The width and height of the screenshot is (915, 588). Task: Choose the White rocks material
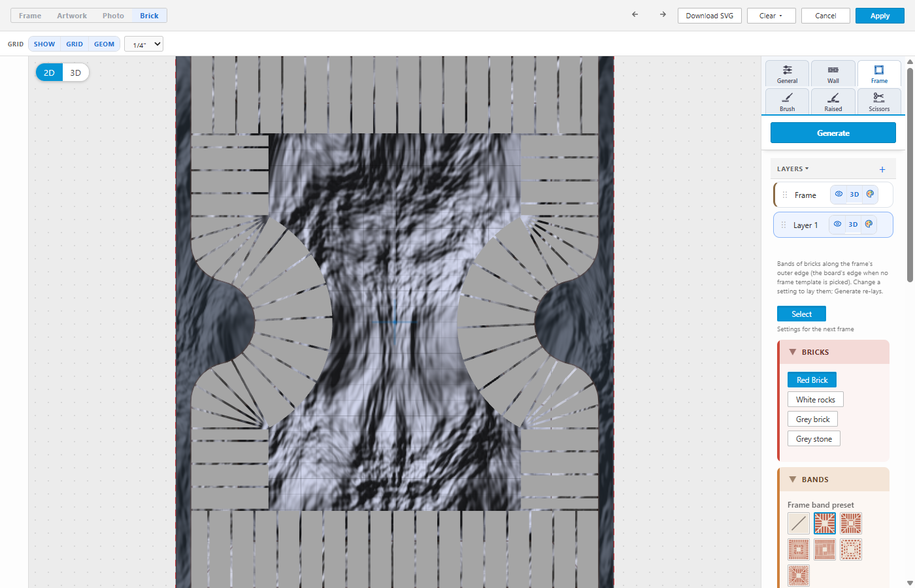816,399
